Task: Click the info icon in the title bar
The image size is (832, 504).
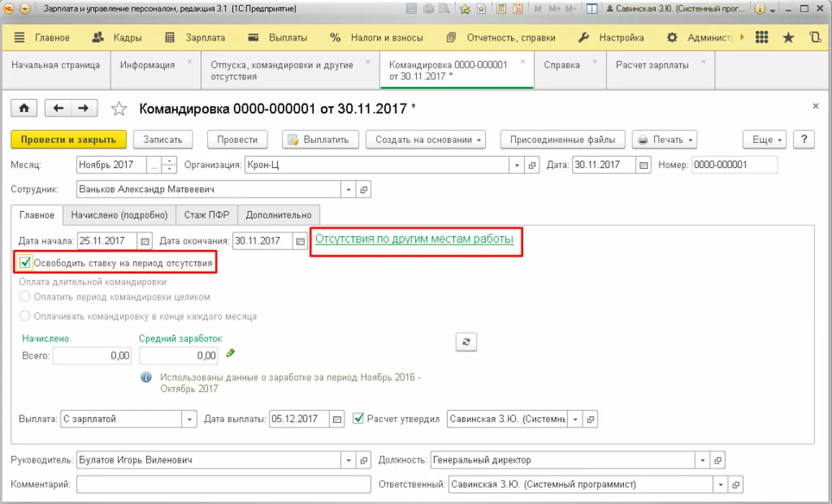Action: tap(760, 9)
